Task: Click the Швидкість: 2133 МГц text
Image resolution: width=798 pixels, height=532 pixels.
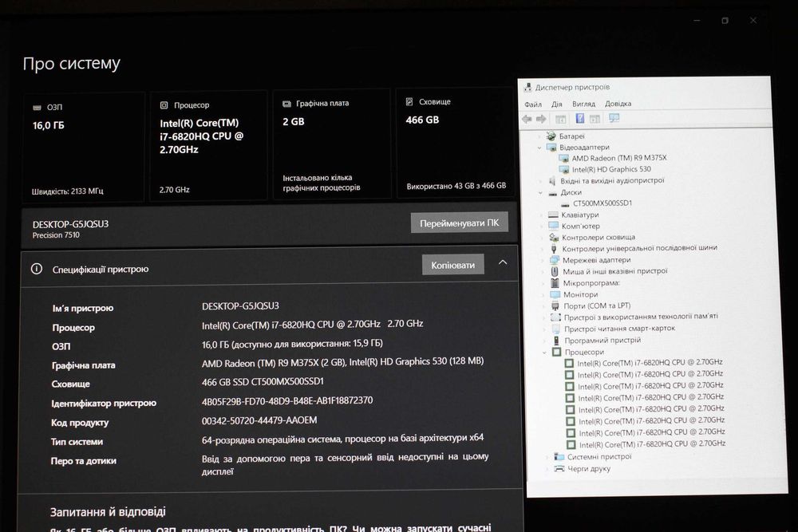Action: (67, 191)
